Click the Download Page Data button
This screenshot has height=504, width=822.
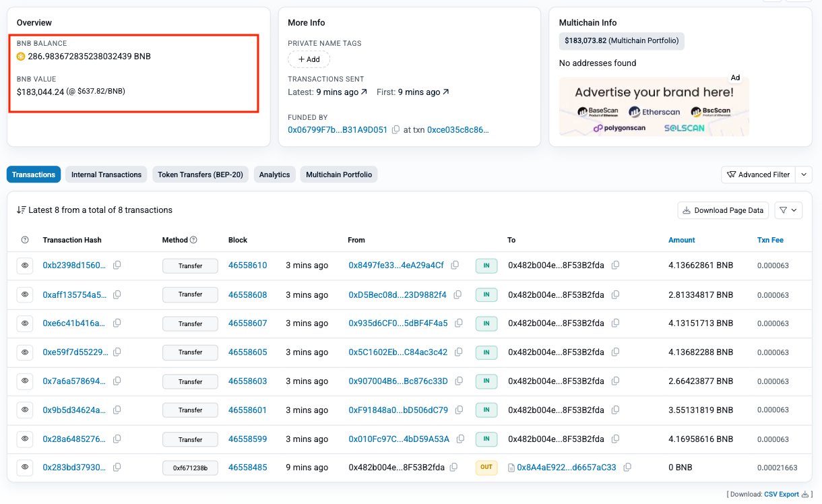[x=723, y=210]
